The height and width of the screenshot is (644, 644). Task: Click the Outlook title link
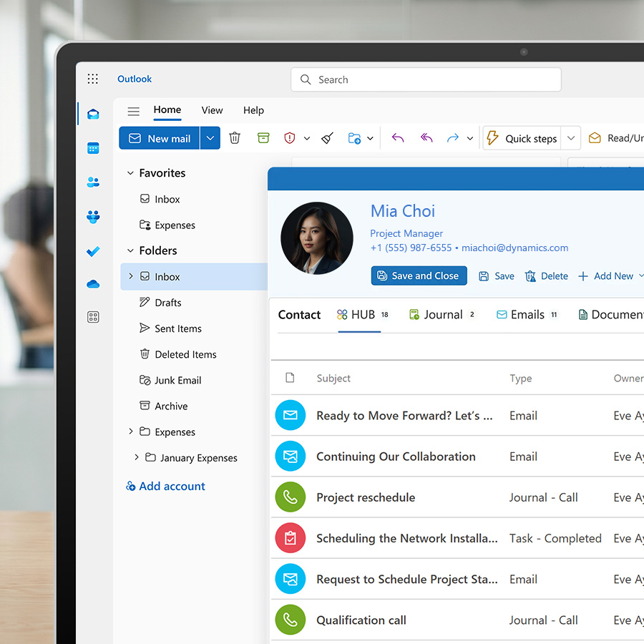point(135,79)
